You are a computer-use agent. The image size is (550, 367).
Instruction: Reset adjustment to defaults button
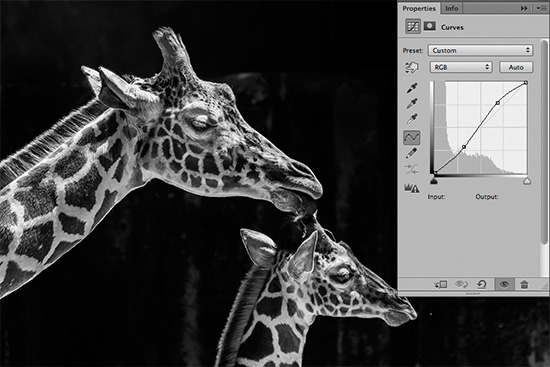coord(482,284)
